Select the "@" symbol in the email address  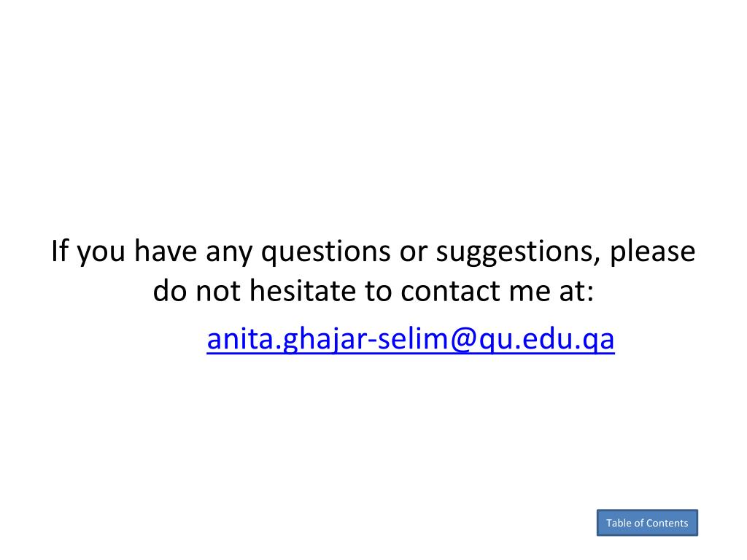coord(463,340)
